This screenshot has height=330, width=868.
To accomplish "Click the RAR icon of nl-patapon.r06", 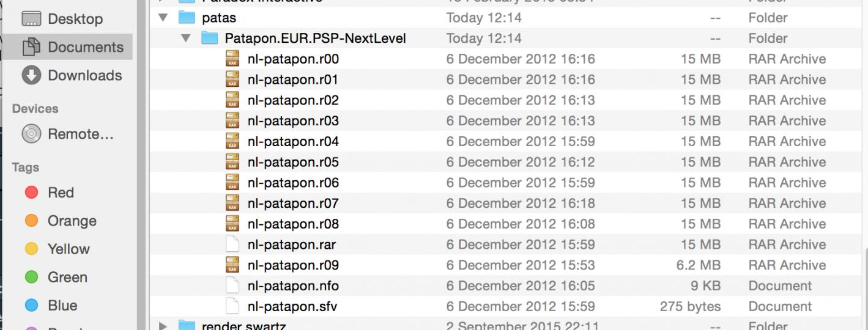I will pos(232,183).
